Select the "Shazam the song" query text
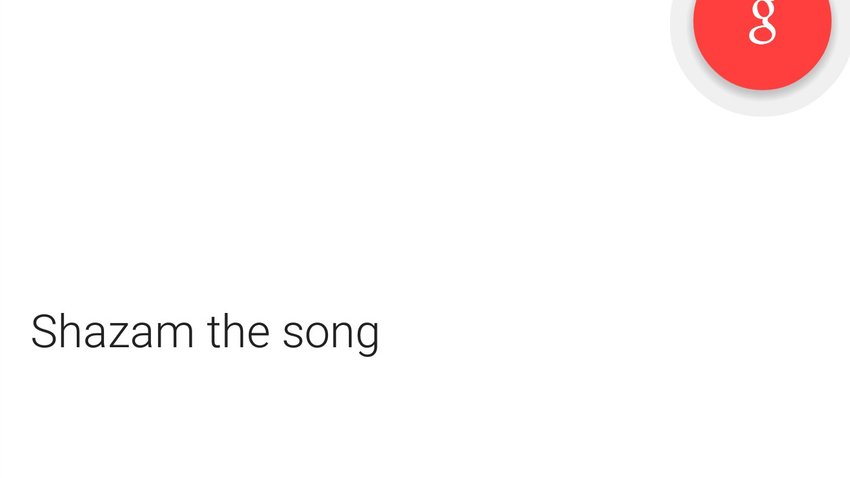Screen dimensions: 850x478 click(x=205, y=332)
